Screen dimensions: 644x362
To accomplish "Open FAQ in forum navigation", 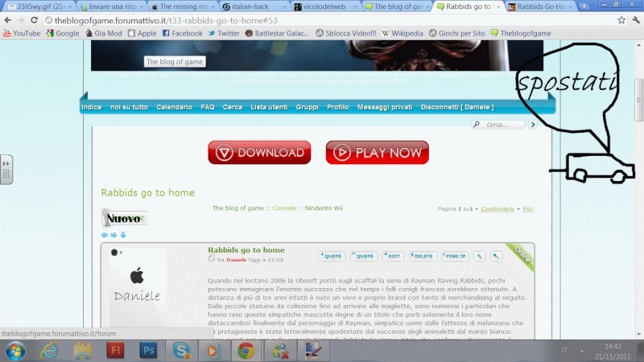I will coord(208,107).
